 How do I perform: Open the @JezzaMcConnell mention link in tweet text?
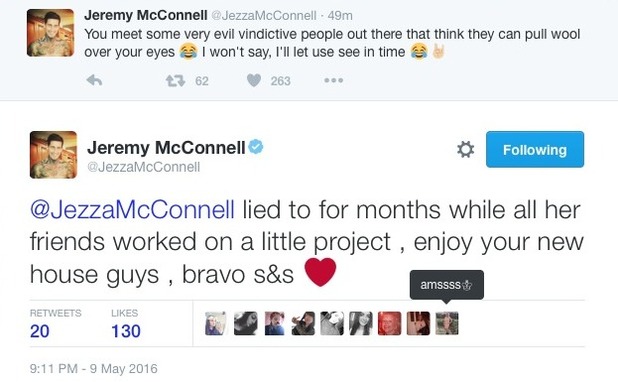point(132,209)
